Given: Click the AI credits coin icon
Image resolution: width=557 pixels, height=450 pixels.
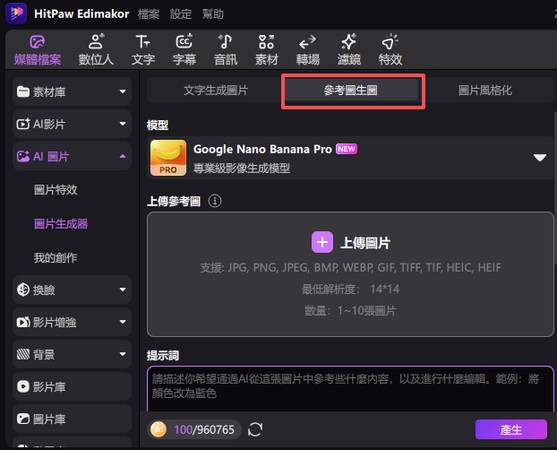Looking at the screenshot, I should tap(159, 429).
